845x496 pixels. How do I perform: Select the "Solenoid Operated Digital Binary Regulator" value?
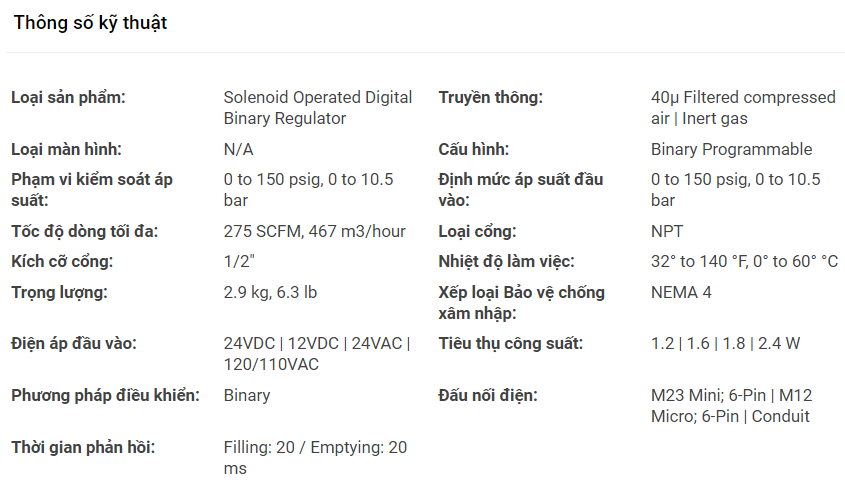coord(317,108)
